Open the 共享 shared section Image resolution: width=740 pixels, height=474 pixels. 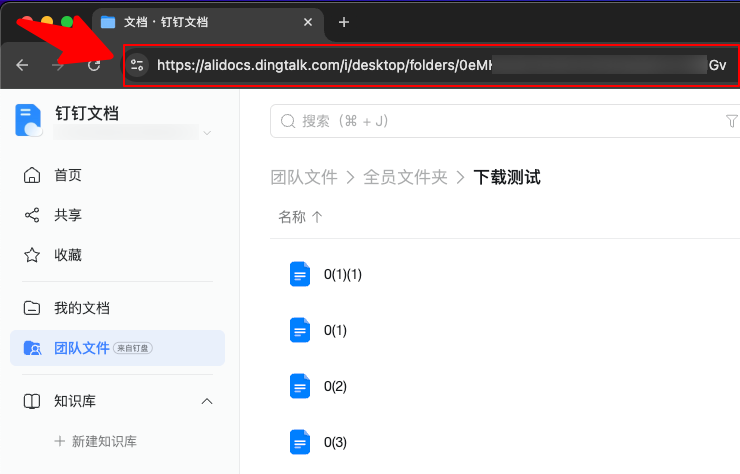(67, 215)
